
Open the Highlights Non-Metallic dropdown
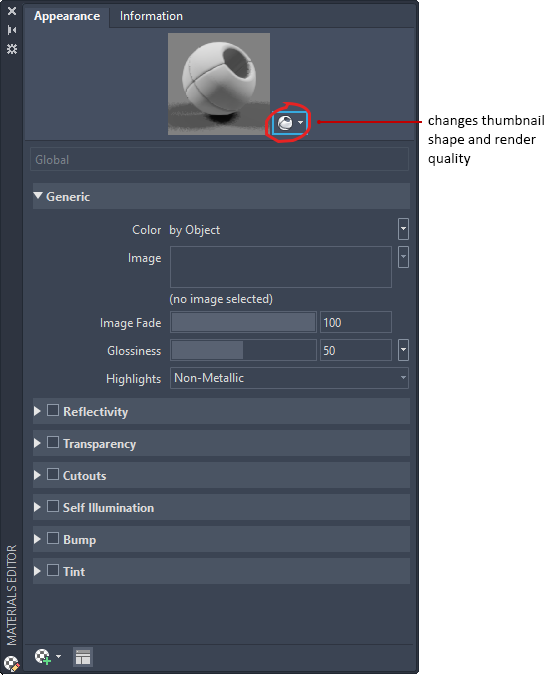pos(289,378)
